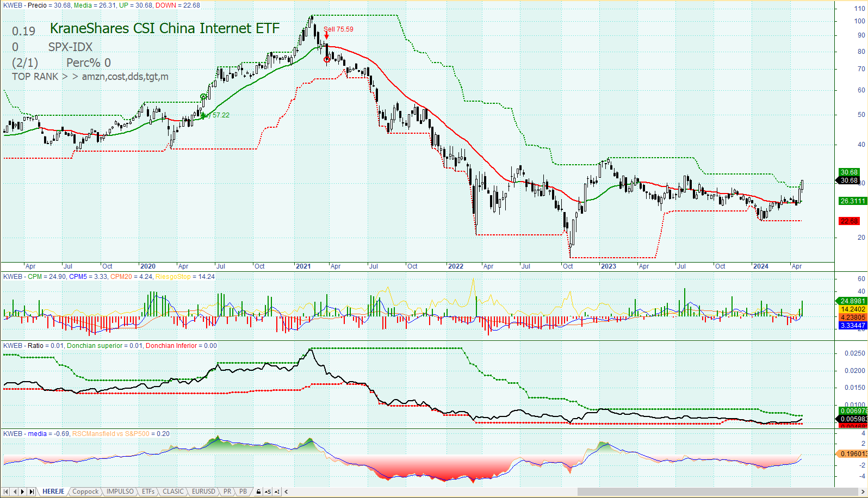
Task: Click the Sell 75.59 signal marker
Action: point(338,29)
